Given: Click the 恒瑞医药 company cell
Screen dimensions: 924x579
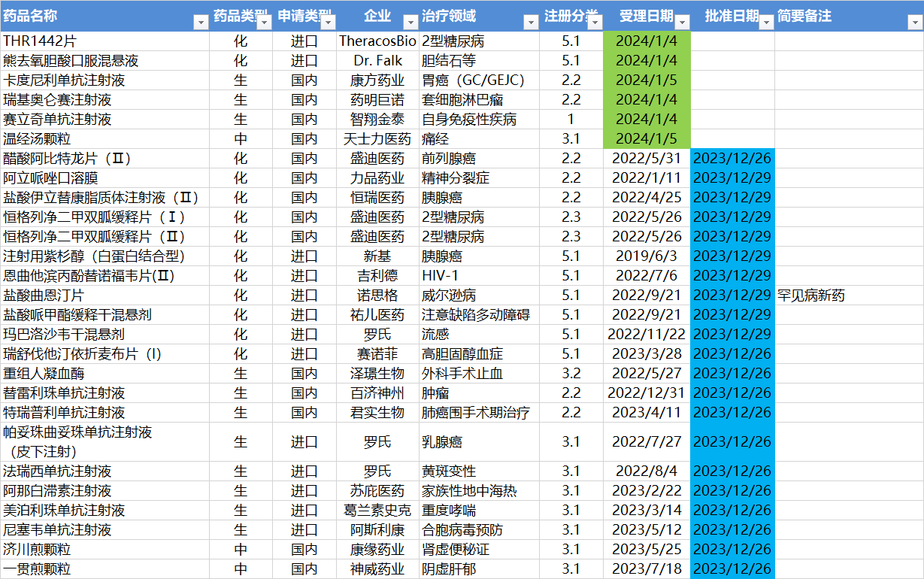Looking at the screenshot, I should (x=377, y=198).
